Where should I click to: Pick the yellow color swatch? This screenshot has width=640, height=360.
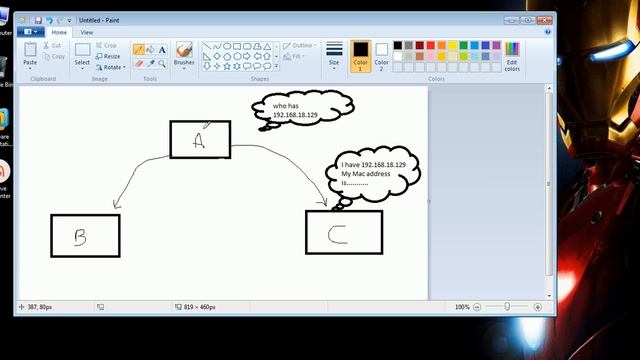coord(453,45)
